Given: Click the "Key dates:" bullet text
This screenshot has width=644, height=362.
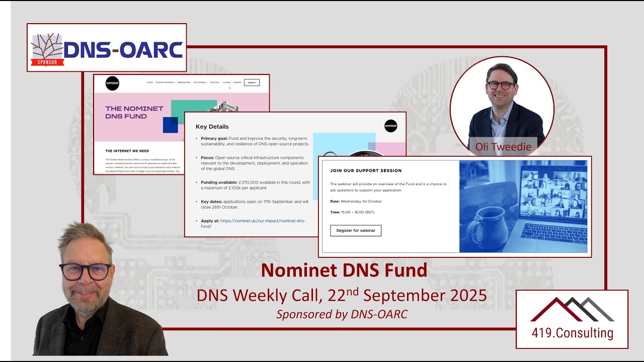Looking at the screenshot, I should click(255, 204).
